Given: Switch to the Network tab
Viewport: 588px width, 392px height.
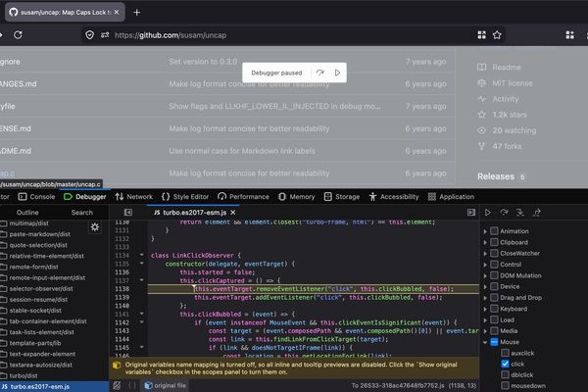Looking at the screenshot, I should [x=134, y=197].
